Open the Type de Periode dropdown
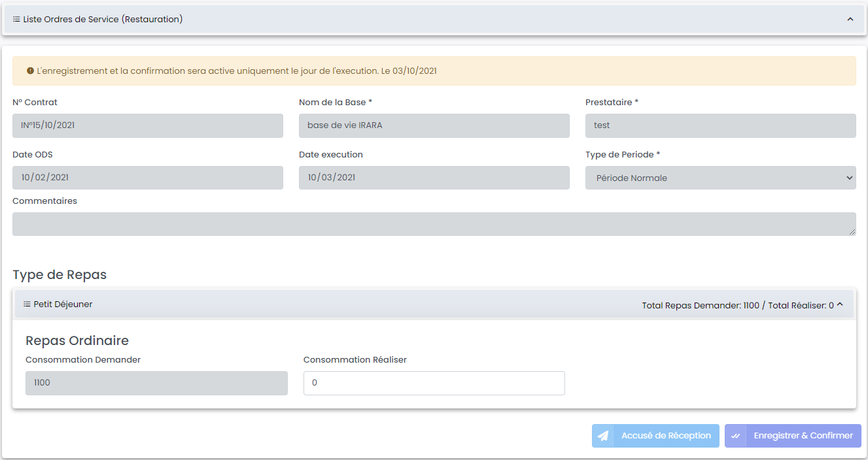This screenshot has width=868, height=460. click(720, 178)
